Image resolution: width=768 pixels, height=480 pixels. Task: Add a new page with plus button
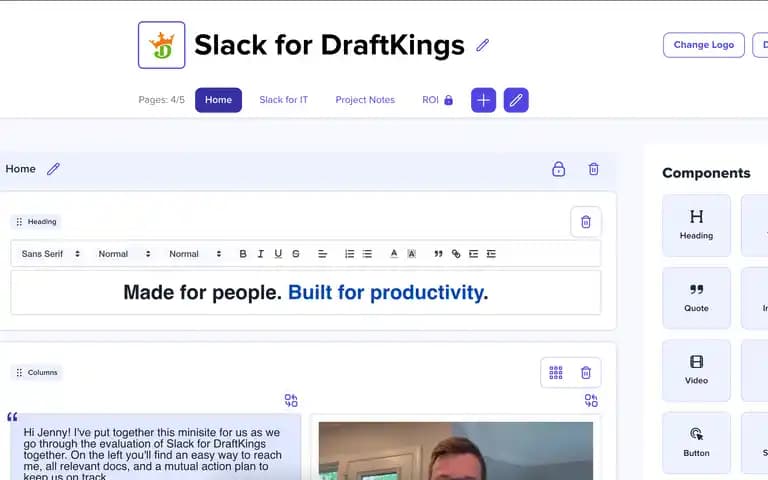[x=483, y=100]
